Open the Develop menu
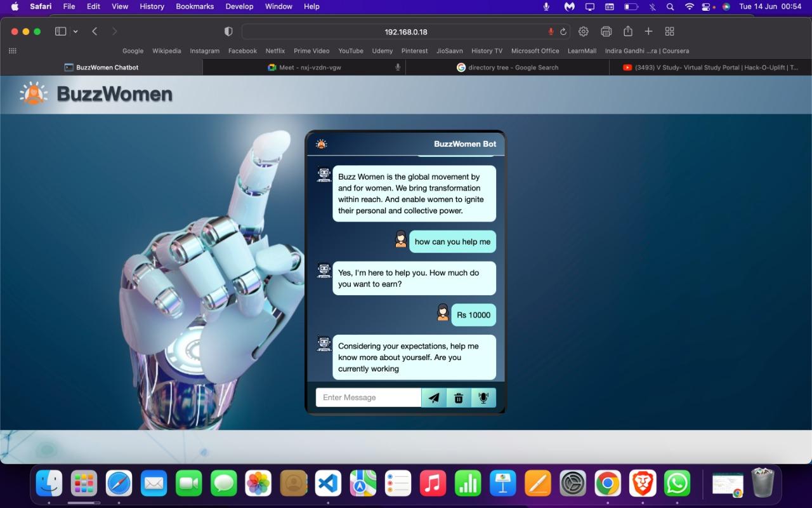The image size is (812, 508). pos(239,6)
